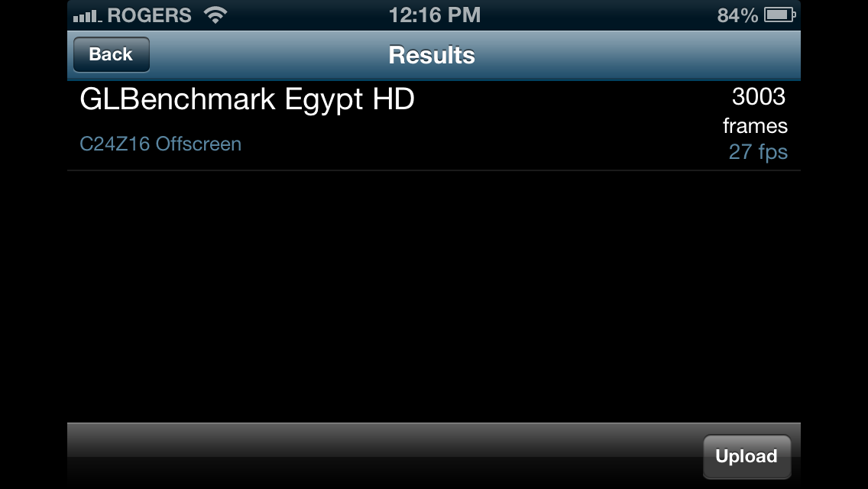
Task: Tap the blank space between Back and Results
Action: tap(268, 55)
